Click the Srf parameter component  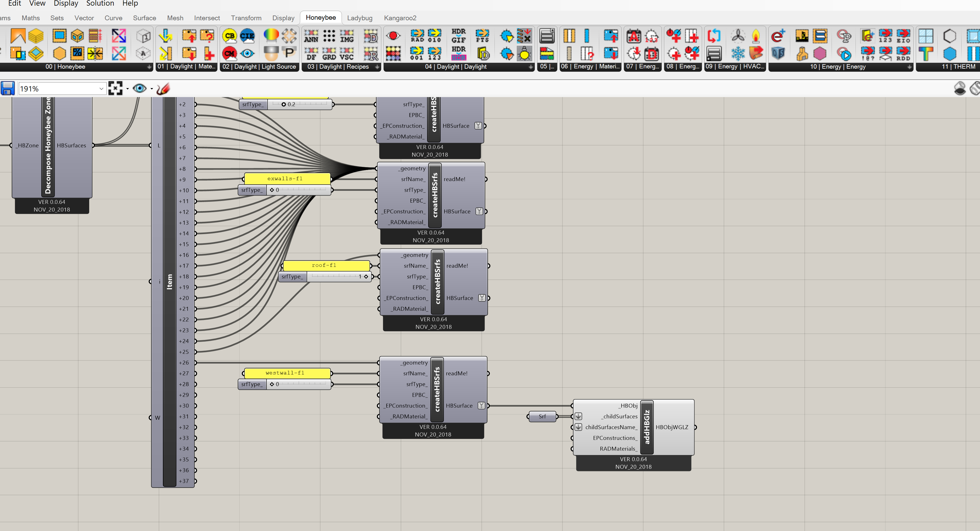(542, 416)
